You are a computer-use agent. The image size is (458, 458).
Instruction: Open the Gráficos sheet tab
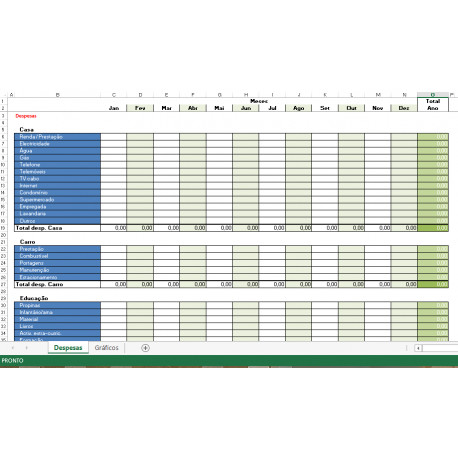pos(106,347)
